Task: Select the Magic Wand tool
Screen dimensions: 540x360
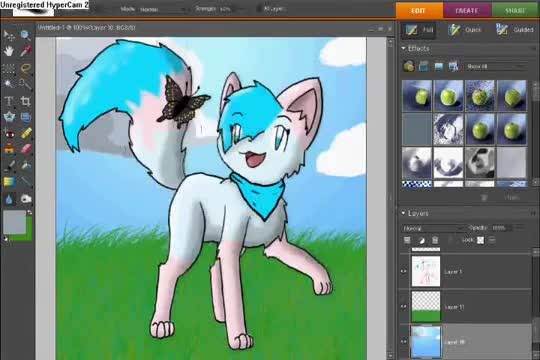Action: pos(9,84)
